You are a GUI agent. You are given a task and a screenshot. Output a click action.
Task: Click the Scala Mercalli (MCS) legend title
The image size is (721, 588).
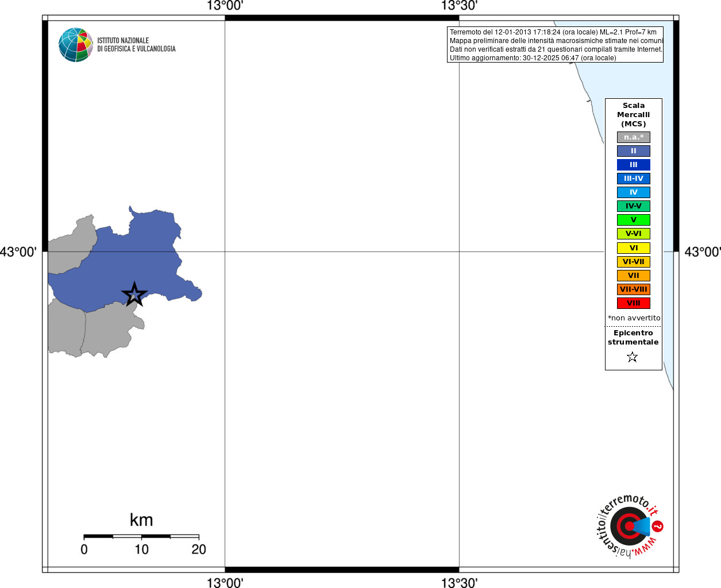(634, 115)
